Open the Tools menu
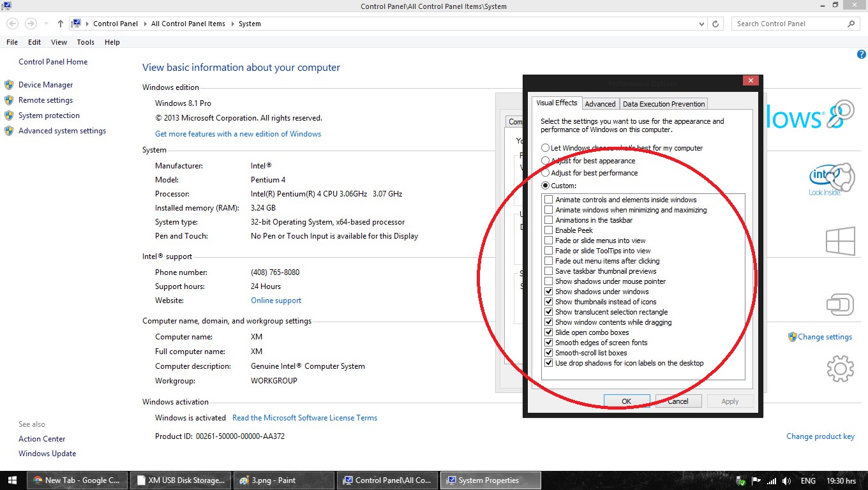868x490 pixels. pyautogui.click(x=86, y=42)
